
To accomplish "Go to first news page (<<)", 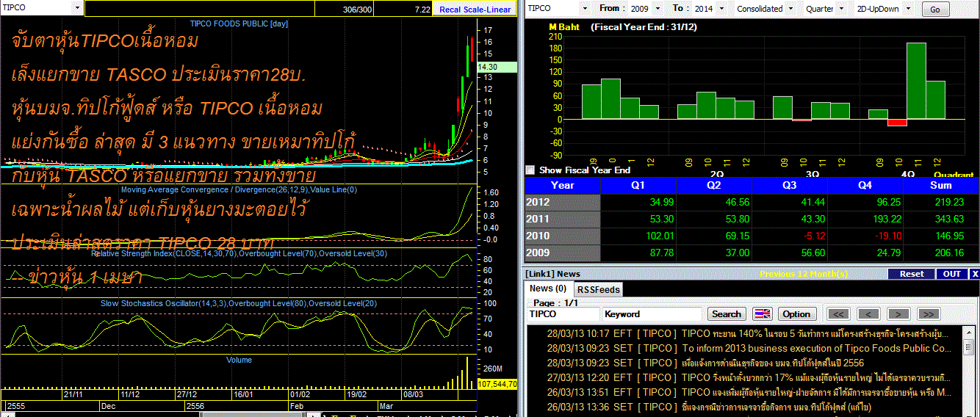I will (x=840, y=313).
